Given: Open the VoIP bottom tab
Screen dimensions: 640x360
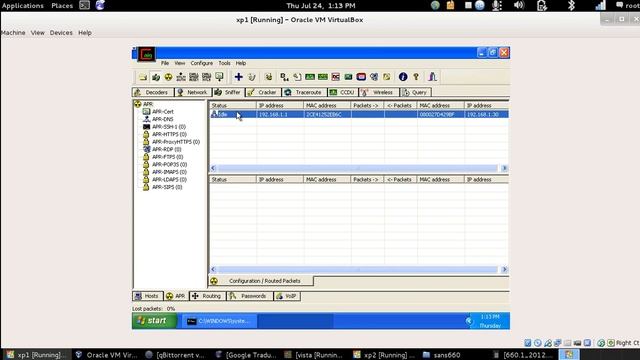Looking at the screenshot, I should (287, 296).
